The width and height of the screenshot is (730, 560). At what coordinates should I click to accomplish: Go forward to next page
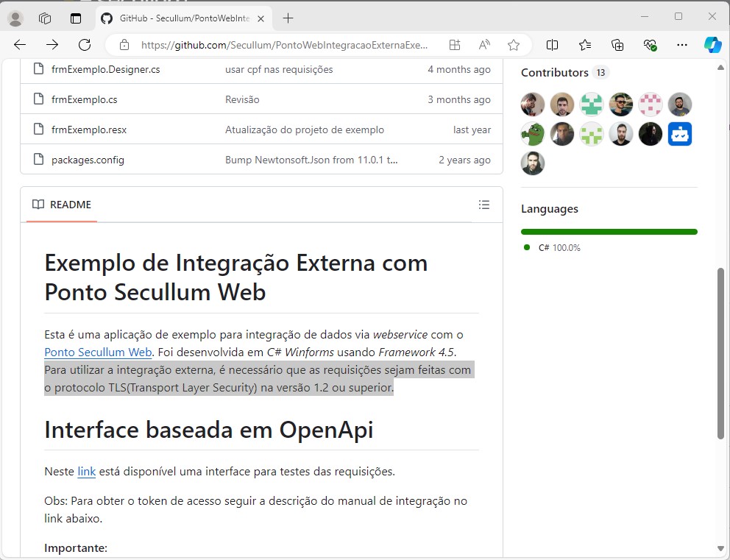[x=52, y=45]
